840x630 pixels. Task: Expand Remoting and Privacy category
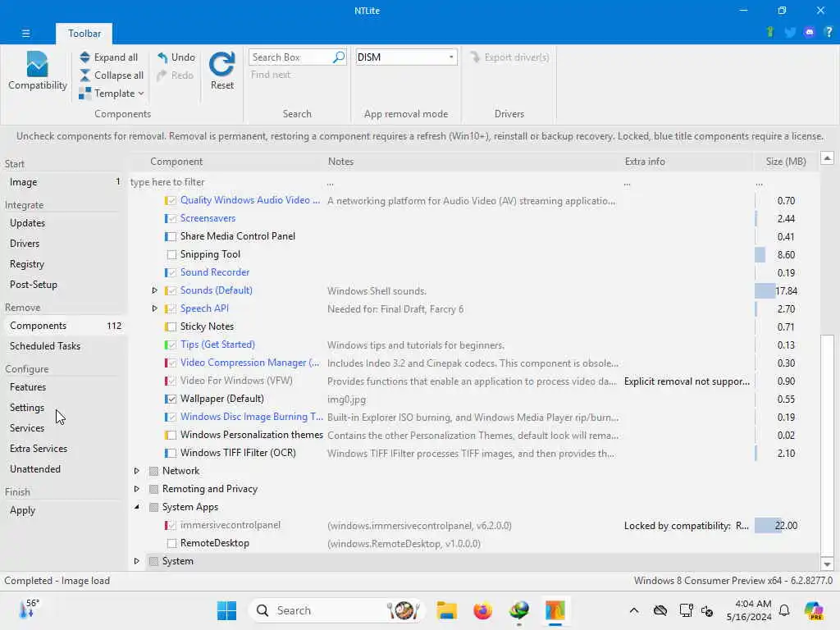coord(137,489)
